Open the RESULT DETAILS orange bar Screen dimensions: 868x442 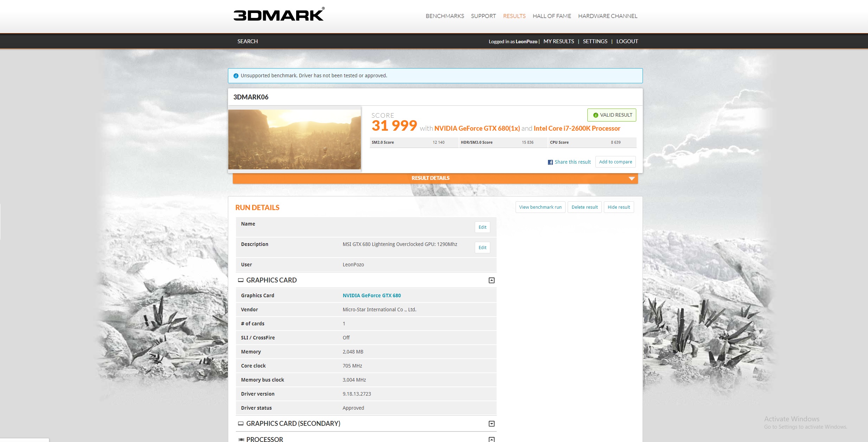point(435,178)
